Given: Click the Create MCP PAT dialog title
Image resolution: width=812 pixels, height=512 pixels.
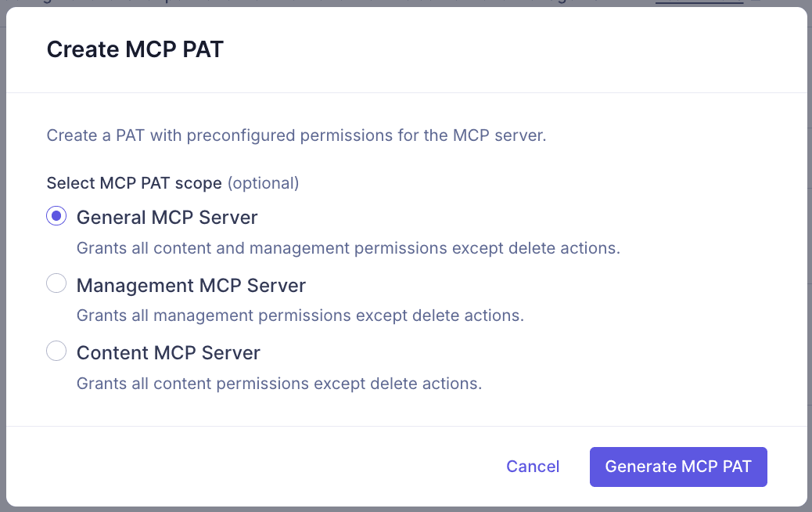Looking at the screenshot, I should click(x=135, y=49).
